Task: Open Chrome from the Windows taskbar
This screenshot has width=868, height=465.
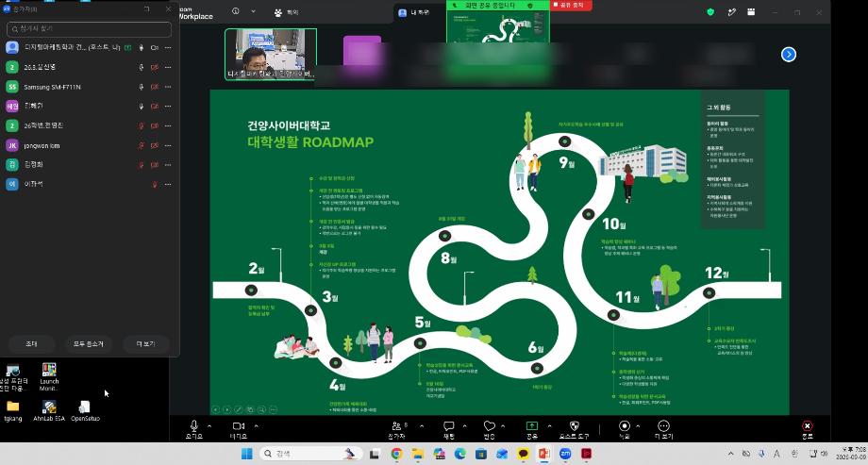Action: [x=396, y=454]
